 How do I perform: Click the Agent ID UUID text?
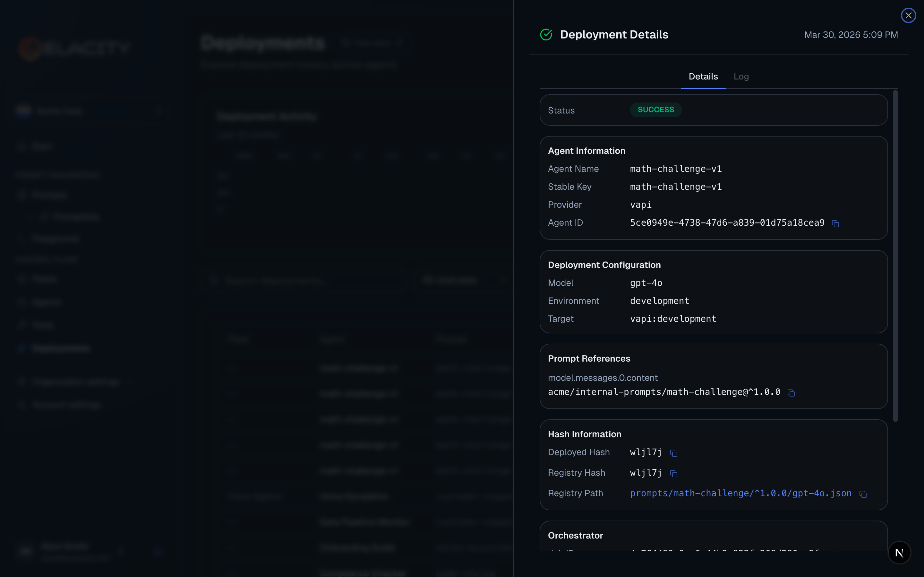pyautogui.click(x=727, y=223)
